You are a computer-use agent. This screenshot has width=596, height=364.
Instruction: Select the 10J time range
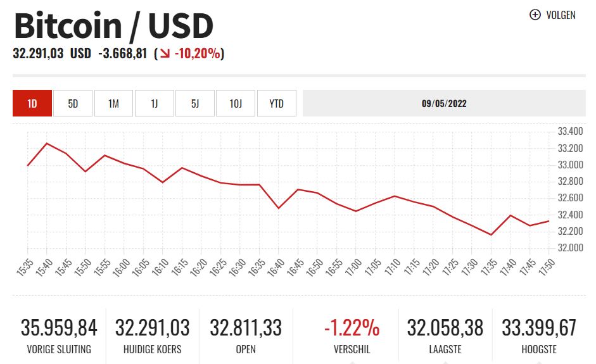[236, 103]
